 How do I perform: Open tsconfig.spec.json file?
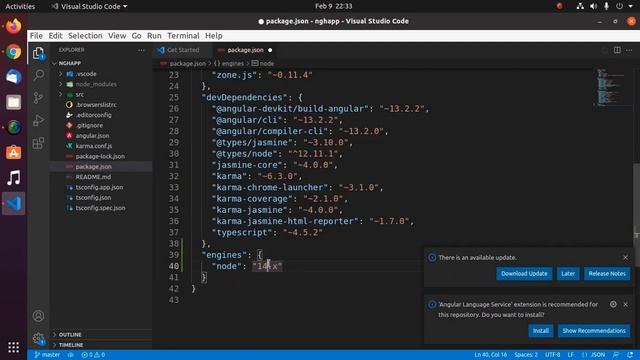(x=101, y=208)
